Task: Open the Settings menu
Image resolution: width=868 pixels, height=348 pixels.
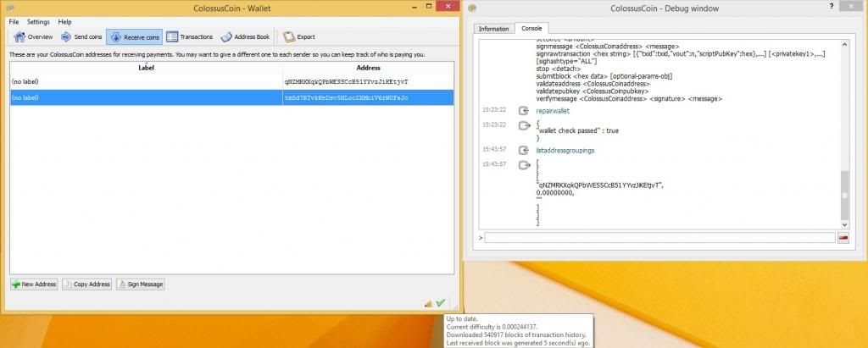Action: 38,22
